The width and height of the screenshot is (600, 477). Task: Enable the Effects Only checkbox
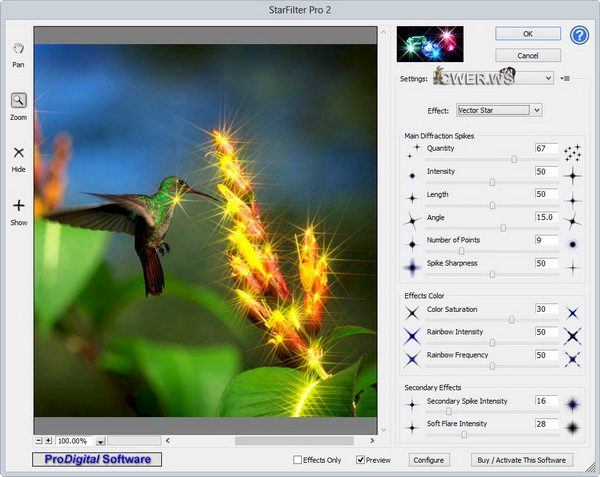coord(297,460)
